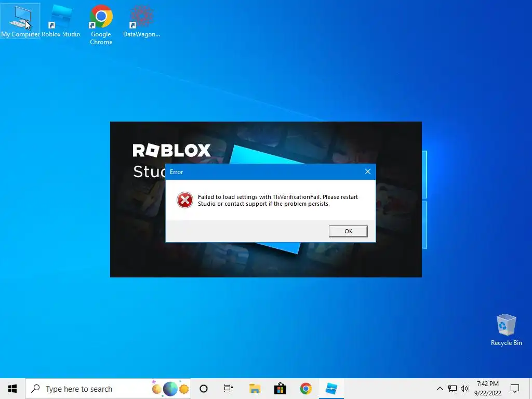Open File Explorer from the taskbar
532x399 pixels.
(255, 389)
